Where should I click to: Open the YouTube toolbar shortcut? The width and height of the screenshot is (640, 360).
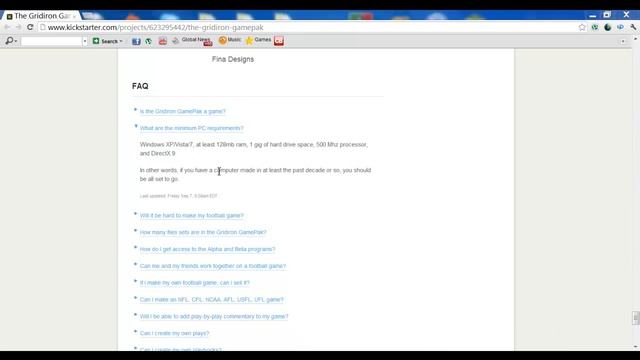point(162,41)
